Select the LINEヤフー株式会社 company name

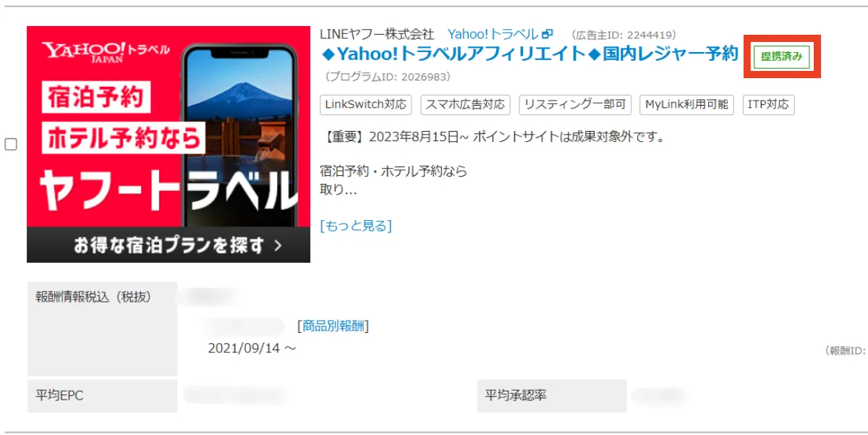(377, 32)
